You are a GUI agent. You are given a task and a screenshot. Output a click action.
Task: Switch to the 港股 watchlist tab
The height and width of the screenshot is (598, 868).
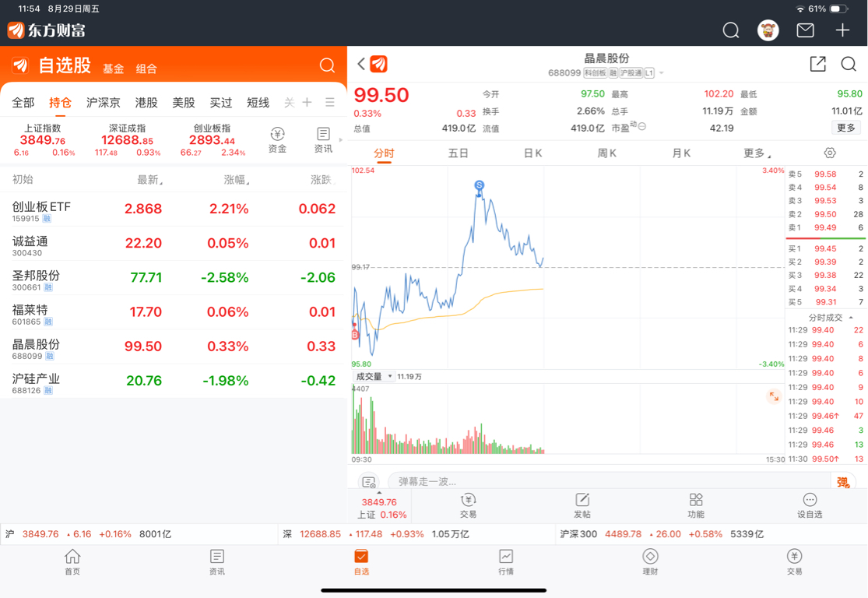click(x=146, y=103)
